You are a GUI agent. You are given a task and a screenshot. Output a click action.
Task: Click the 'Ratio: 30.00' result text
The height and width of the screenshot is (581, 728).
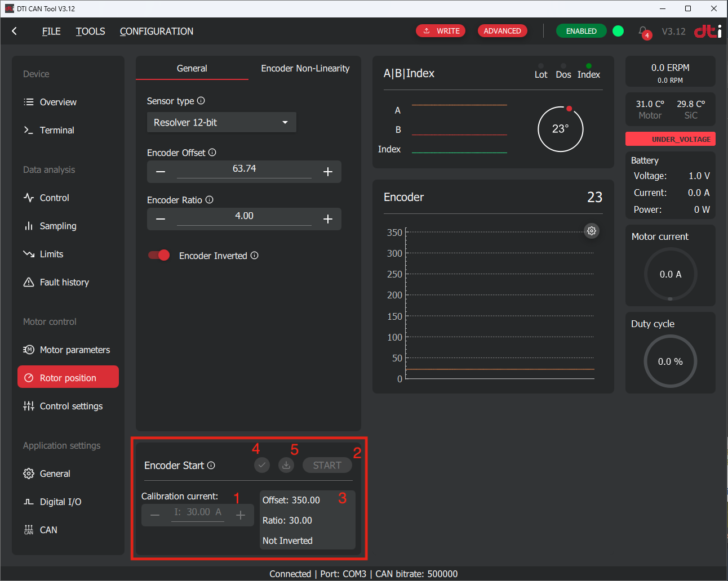click(x=287, y=521)
